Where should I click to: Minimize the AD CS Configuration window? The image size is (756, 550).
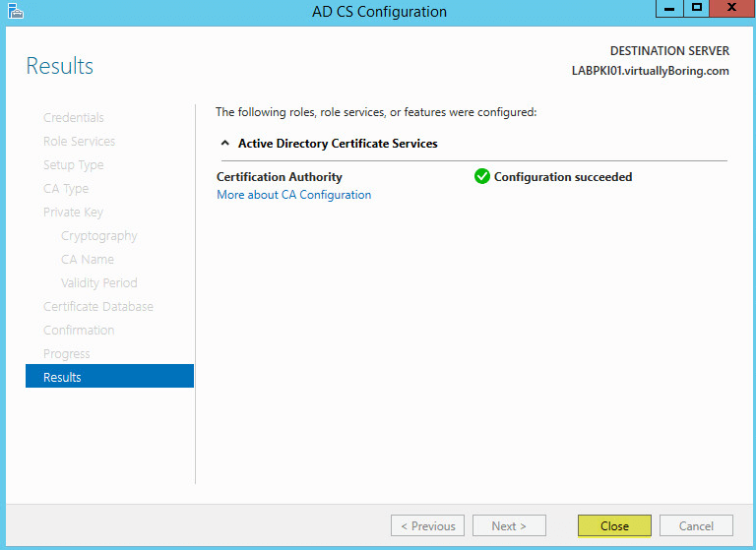pyautogui.click(x=669, y=8)
